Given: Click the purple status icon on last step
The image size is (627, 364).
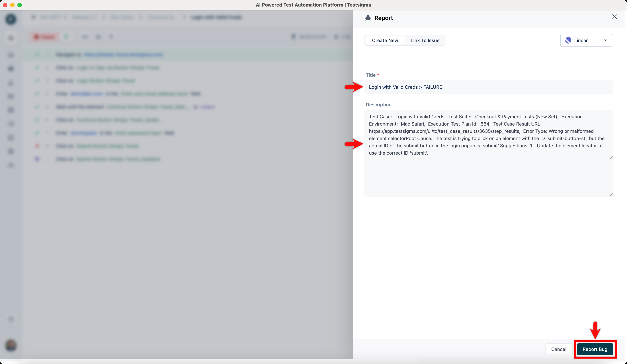Looking at the screenshot, I should pyautogui.click(x=37, y=159).
